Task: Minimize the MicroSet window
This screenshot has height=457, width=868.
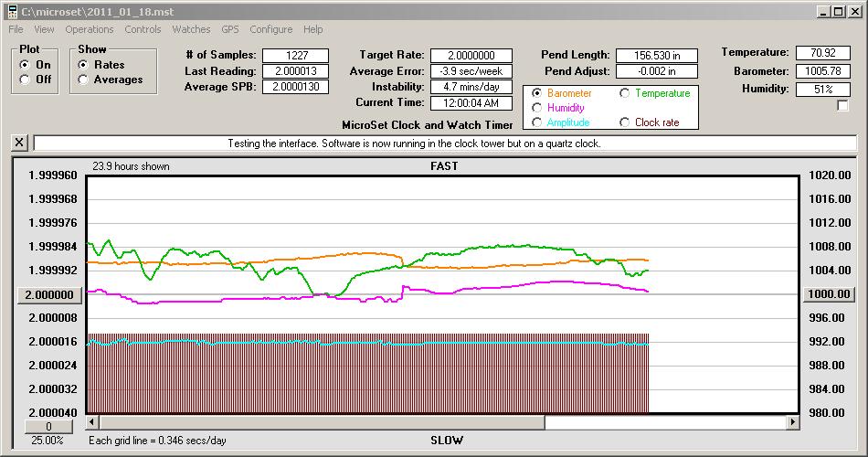Action: (824, 12)
